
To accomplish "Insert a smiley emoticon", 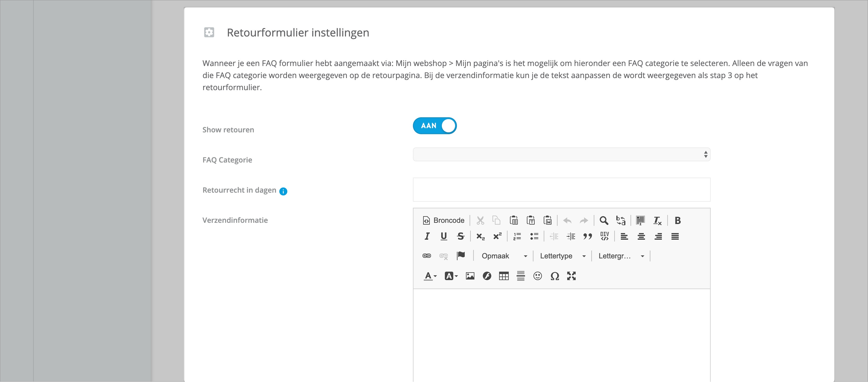I will tap(538, 276).
